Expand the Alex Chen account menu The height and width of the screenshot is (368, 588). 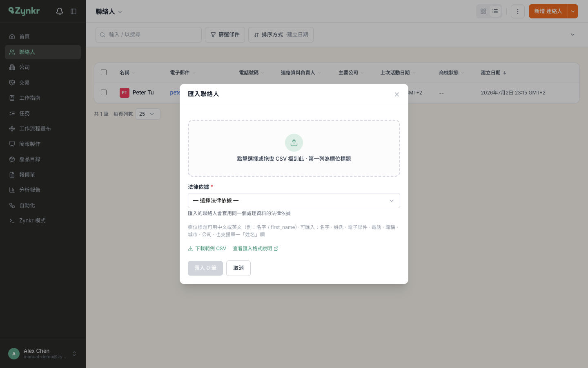[43, 354]
